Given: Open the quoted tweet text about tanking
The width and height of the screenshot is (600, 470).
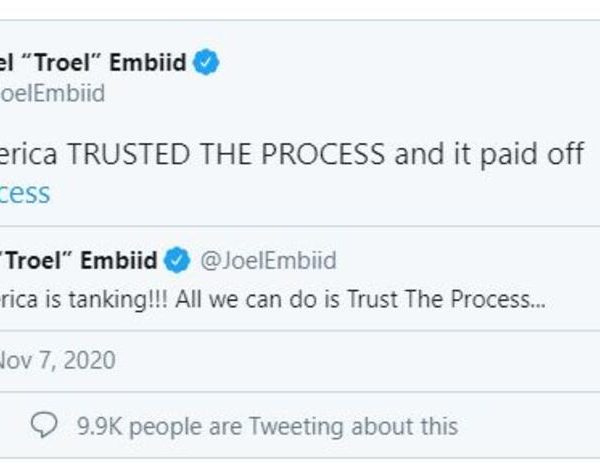Looking at the screenshot, I should tap(272, 299).
